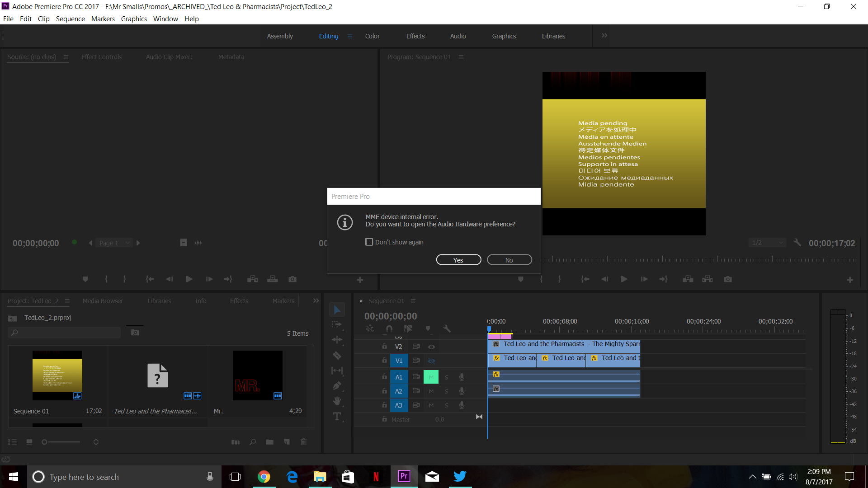The height and width of the screenshot is (488, 868).
Task: Select the Slip tool
Action: pos(337,371)
